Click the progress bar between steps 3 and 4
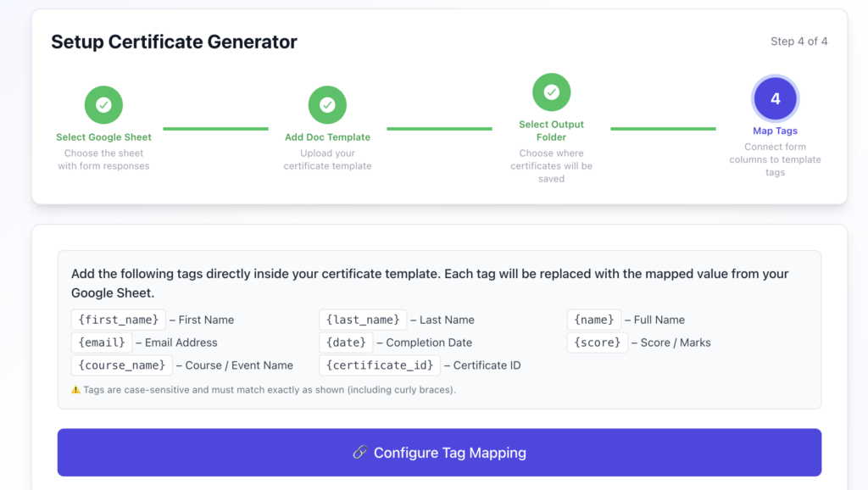868x490 pixels. pos(663,129)
